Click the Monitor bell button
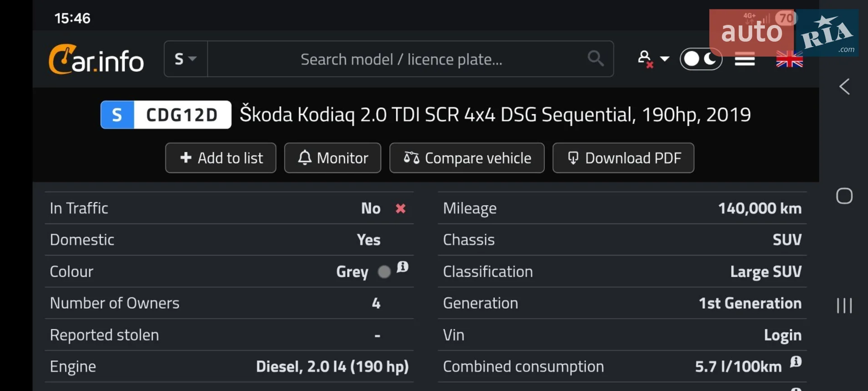This screenshot has height=391, width=868. coord(333,158)
